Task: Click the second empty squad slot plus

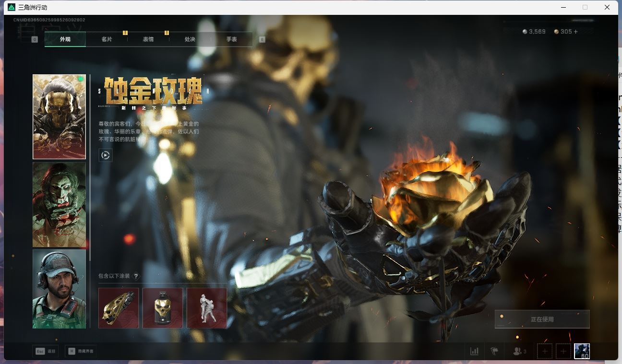Action: coord(563,351)
